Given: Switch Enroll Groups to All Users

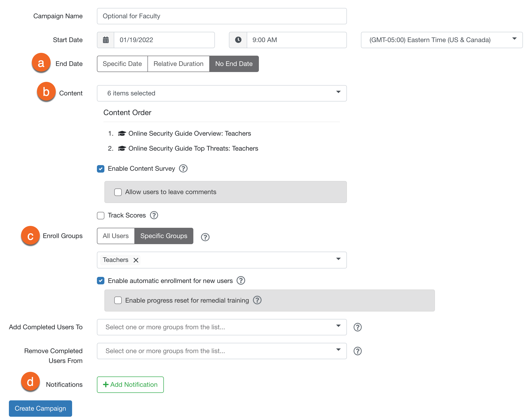Looking at the screenshot, I should coord(116,236).
